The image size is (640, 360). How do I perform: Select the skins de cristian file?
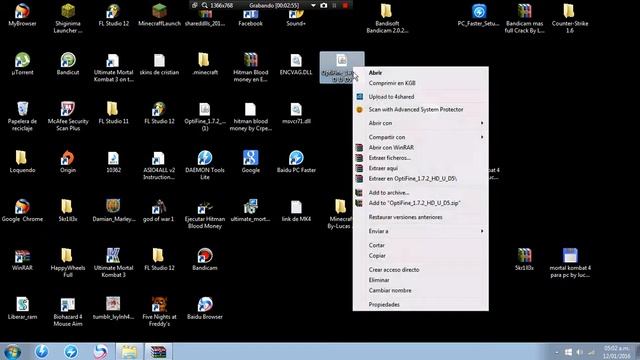(159, 64)
